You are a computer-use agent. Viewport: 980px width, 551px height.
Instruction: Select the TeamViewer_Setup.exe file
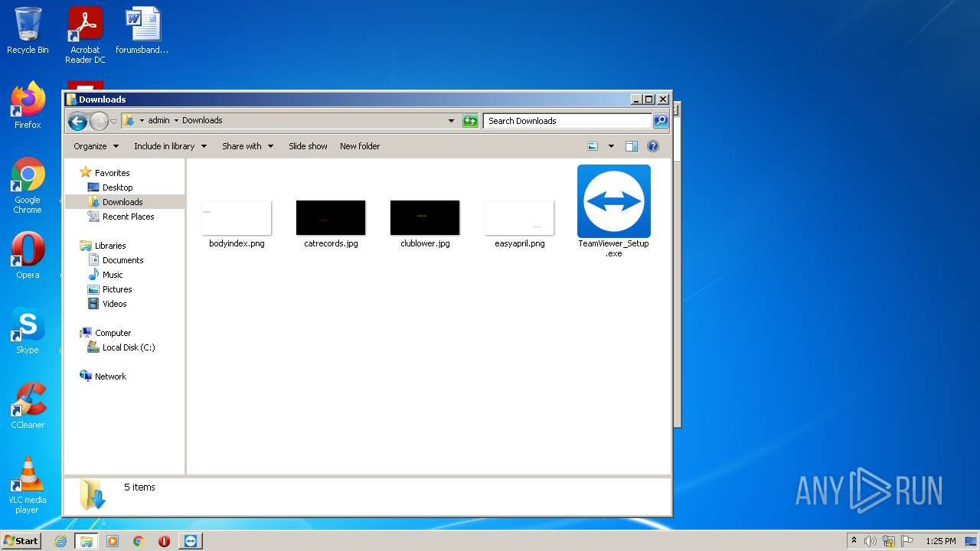pyautogui.click(x=614, y=211)
